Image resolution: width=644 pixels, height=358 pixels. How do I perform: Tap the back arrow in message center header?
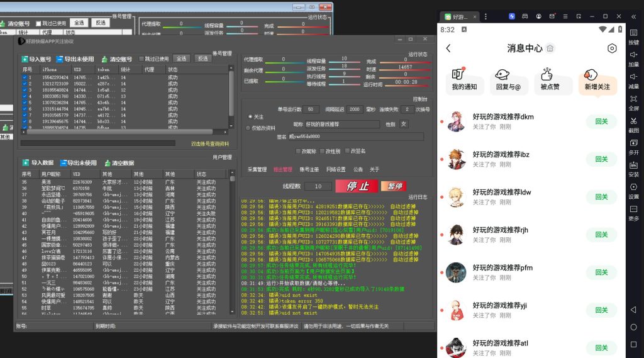point(448,48)
